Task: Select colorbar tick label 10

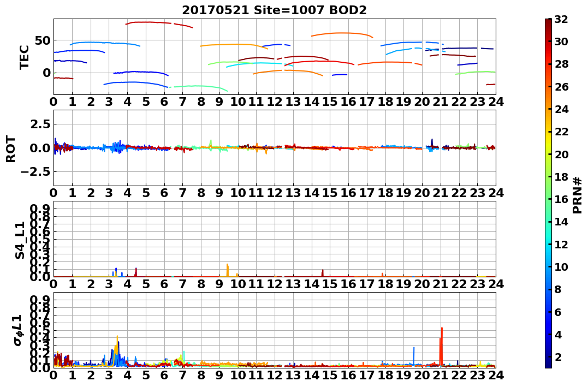Action: pos(561,266)
